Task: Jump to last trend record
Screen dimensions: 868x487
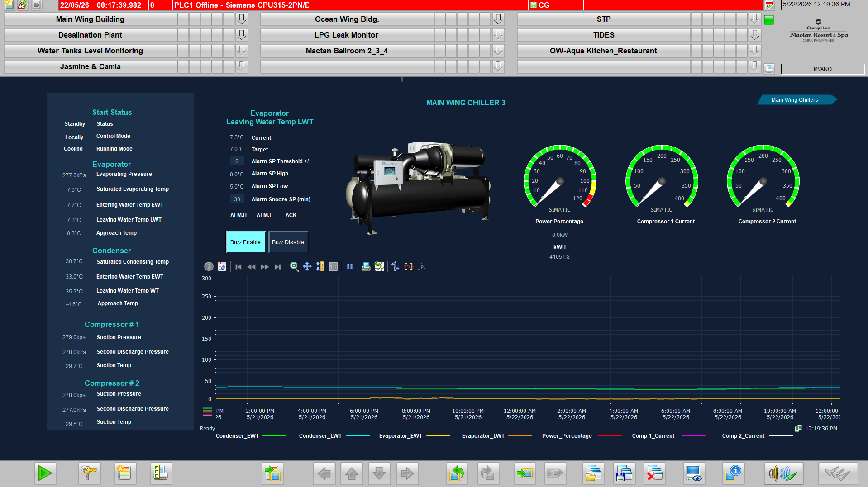Action: pos(278,267)
